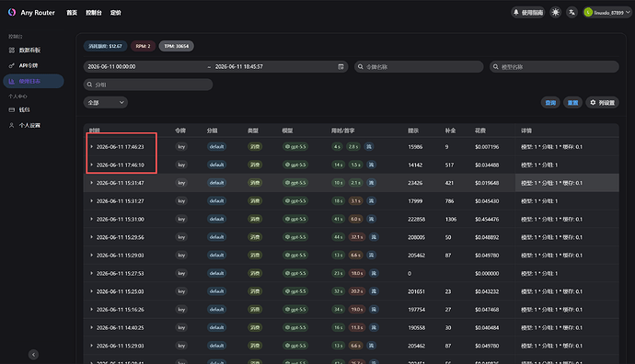
Task: Click the 时间 column header
Action: (x=95, y=131)
